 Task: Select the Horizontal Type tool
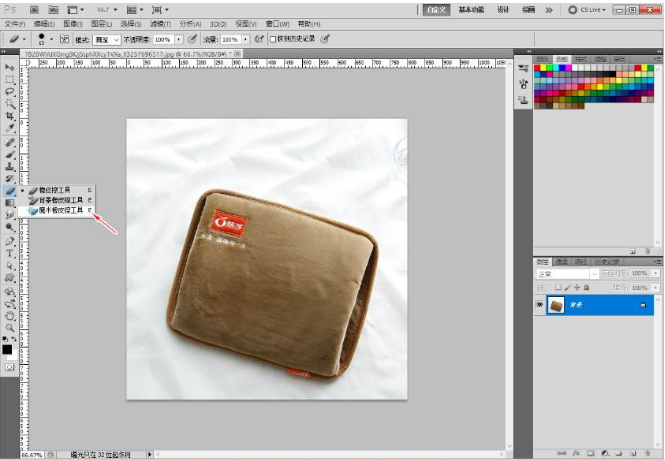pyautogui.click(x=9, y=254)
